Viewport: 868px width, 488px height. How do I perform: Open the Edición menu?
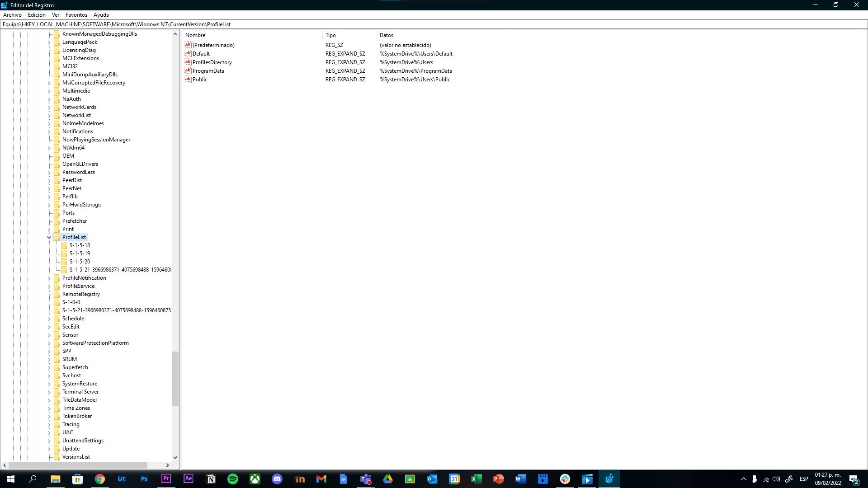point(37,15)
